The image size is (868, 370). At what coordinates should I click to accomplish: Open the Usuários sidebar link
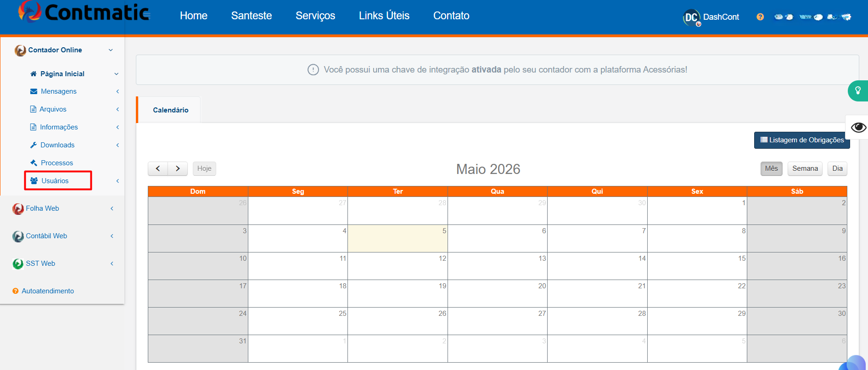pyautogui.click(x=55, y=181)
